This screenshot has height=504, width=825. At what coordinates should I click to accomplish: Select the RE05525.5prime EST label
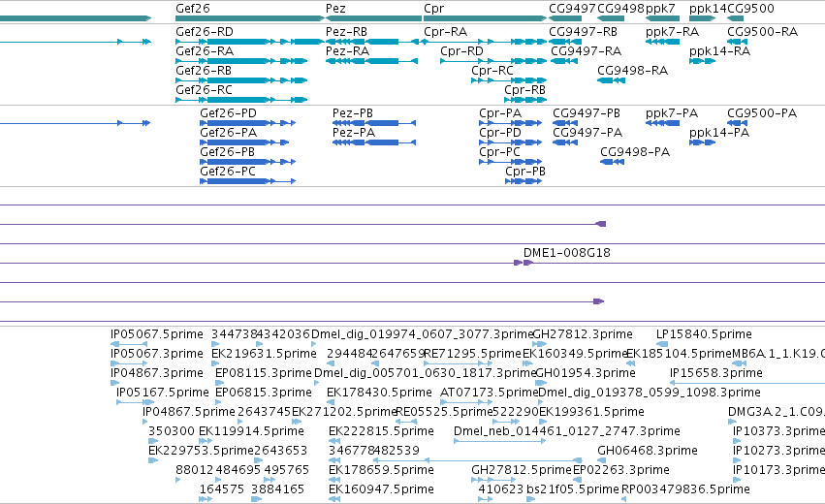coord(444,412)
